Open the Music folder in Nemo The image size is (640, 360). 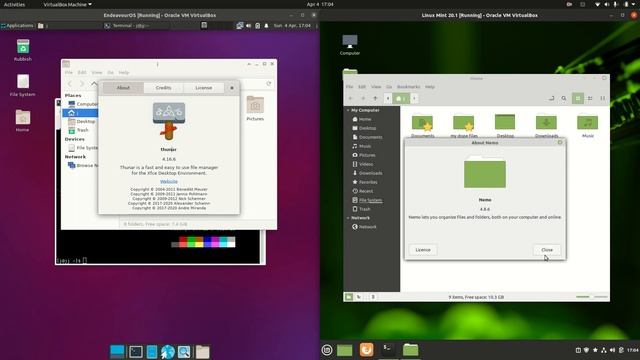tap(587, 126)
